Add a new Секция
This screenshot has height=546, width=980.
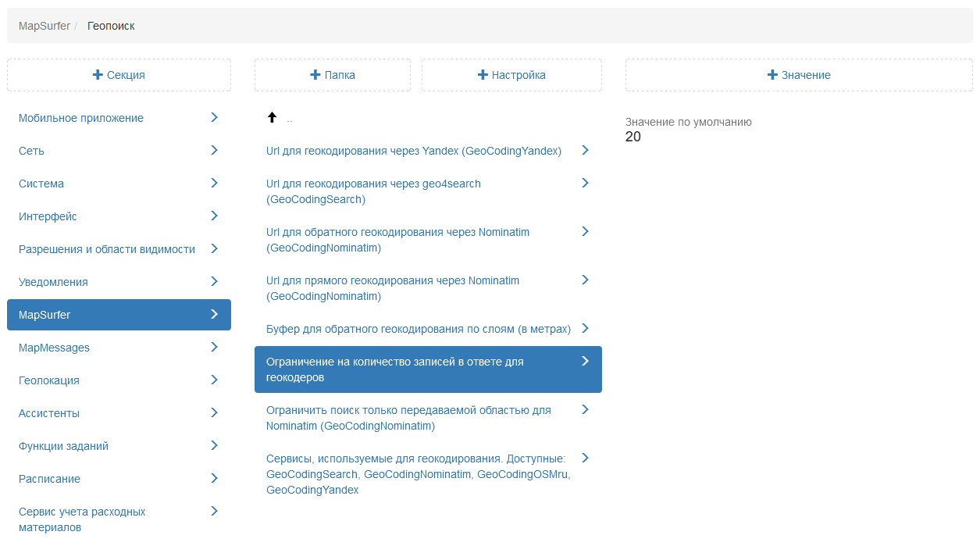point(119,75)
